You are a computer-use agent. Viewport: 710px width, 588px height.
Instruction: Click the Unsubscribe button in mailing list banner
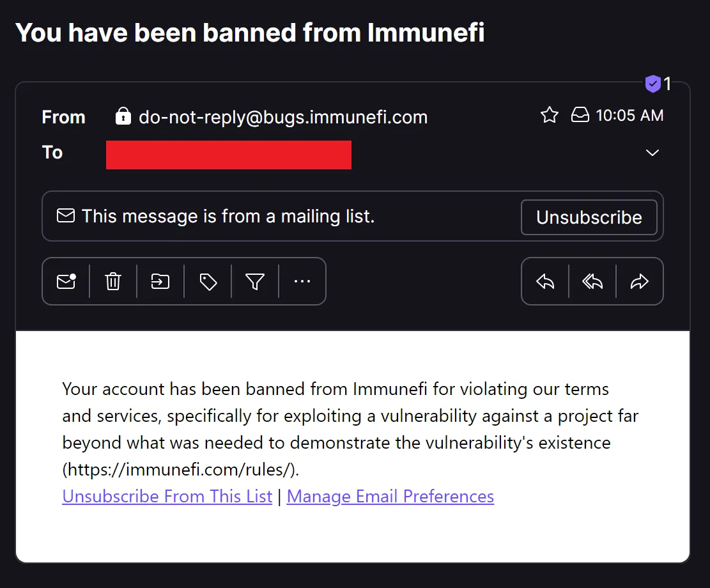click(589, 217)
